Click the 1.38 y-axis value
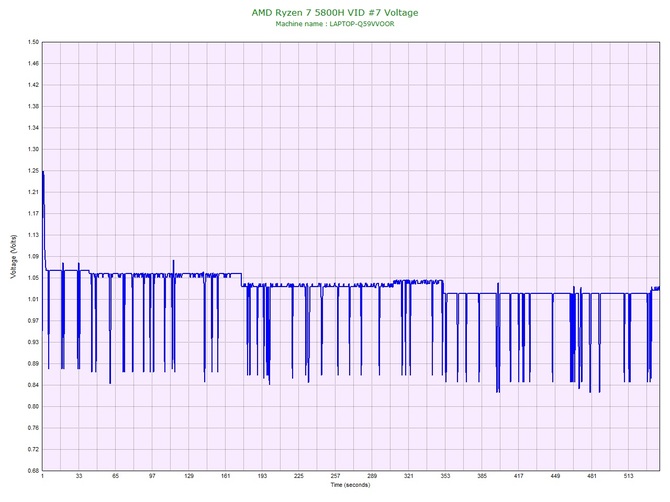 click(x=33, y=106)
